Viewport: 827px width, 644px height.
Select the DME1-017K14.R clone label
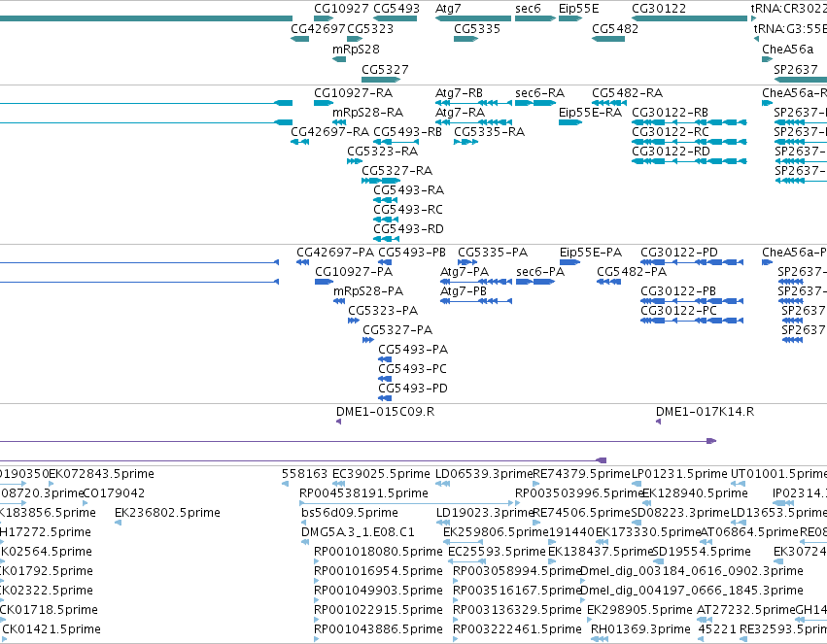coord(706,412)
